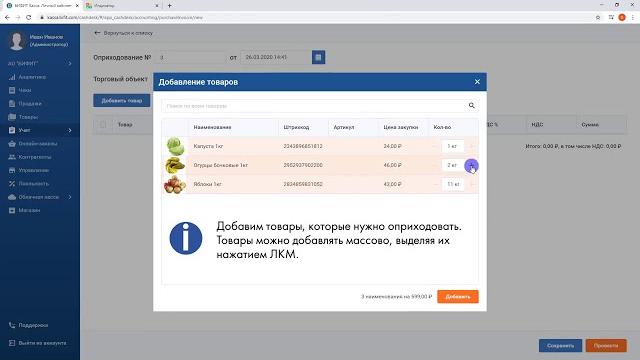Click the Сохранить button

click(560, 346)
